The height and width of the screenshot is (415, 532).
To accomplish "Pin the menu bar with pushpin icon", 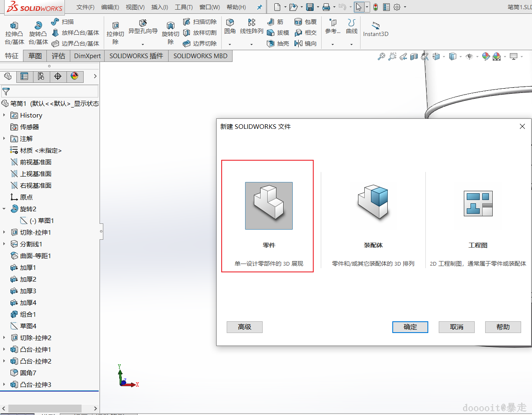I will (x=259, y=7).
